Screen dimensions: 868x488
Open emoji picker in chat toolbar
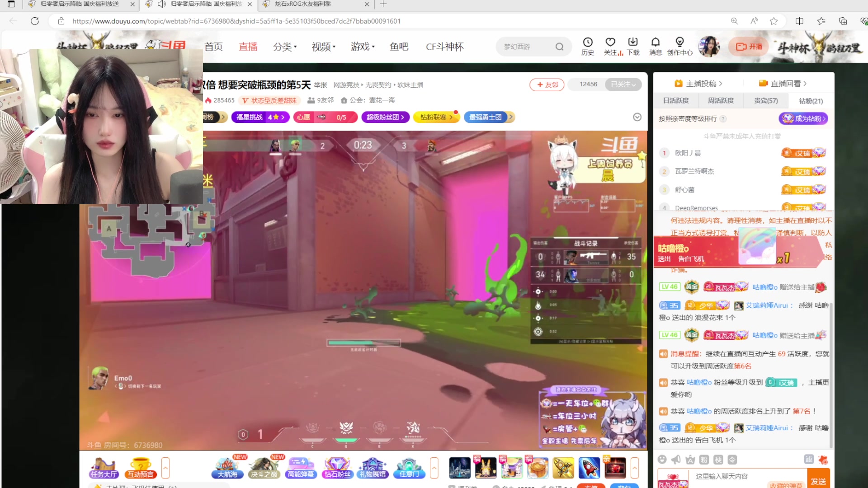tap(662, 460)
